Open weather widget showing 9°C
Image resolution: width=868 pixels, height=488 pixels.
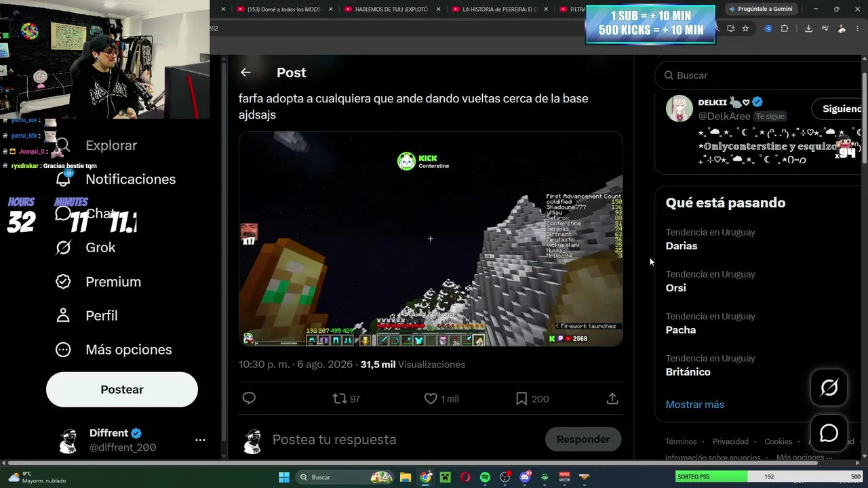point(37,477)
